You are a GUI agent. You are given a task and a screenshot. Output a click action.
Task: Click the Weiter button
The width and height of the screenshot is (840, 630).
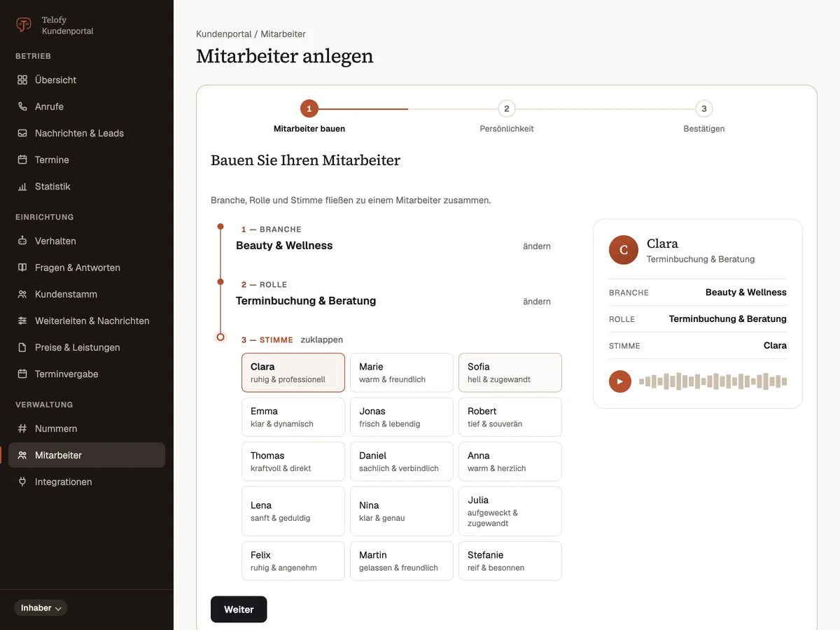tap(239, 609)
